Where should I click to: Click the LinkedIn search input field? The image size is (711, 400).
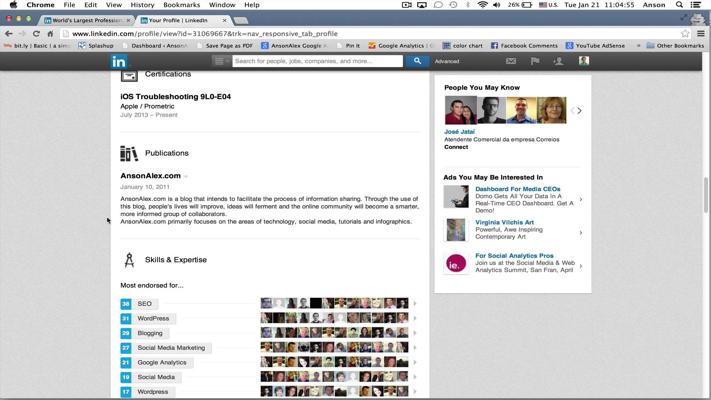(316, 61)
